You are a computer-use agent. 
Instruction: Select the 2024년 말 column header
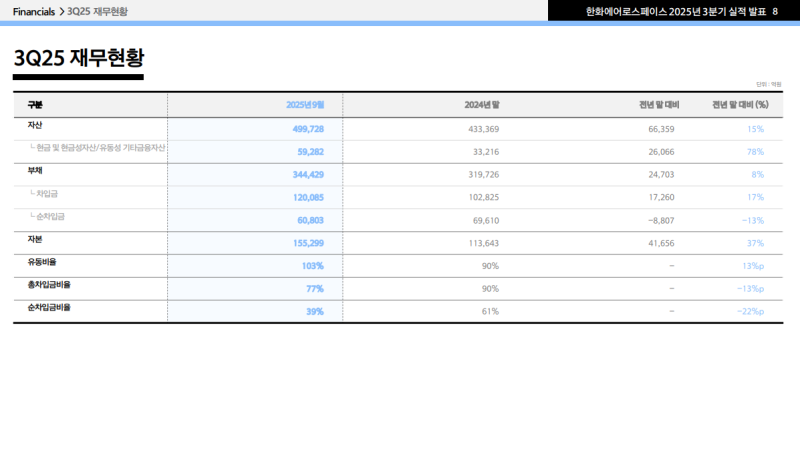click(482, 104)
